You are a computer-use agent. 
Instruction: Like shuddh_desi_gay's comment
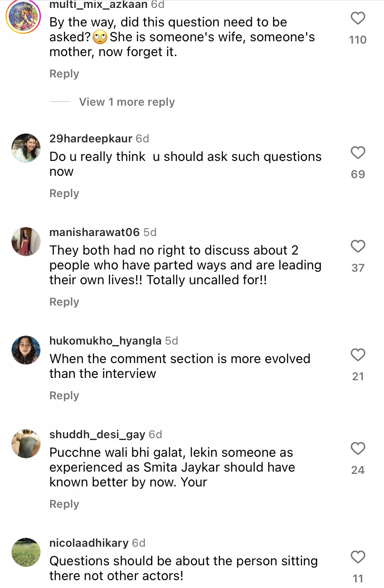coord(358,449)
